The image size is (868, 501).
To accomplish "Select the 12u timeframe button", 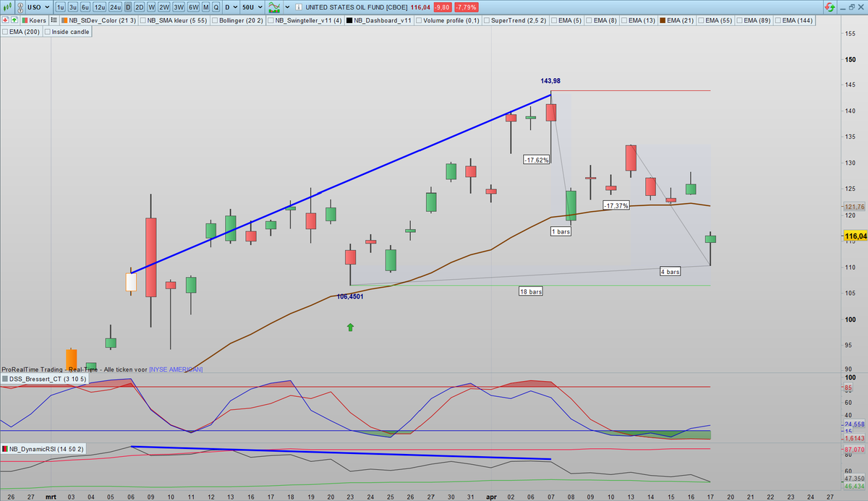I will [99, 7].
